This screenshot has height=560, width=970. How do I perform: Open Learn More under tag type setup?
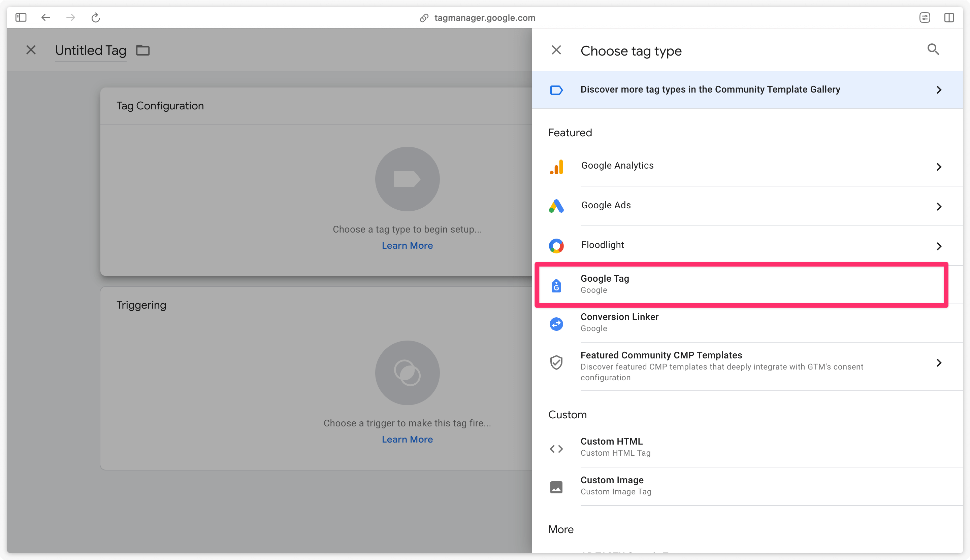click(x=407, y=245)
